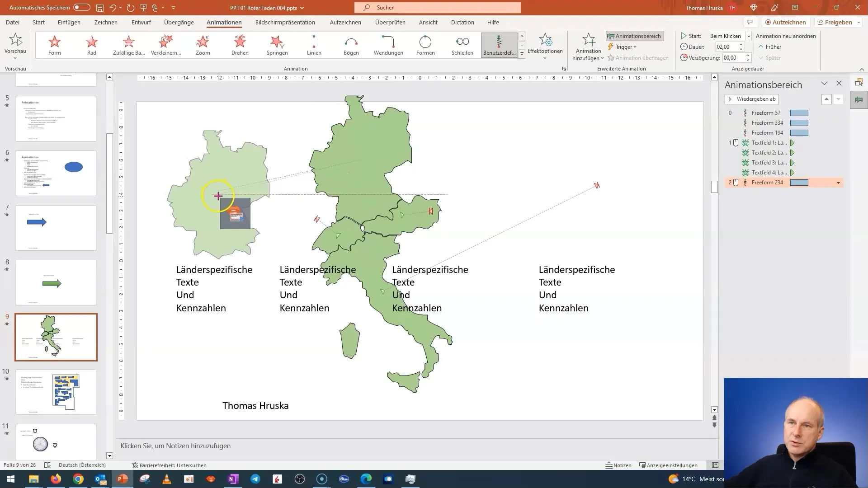Click the Form animation icon
This screenshot has width=868, height=488.
[x=54, y=45]
